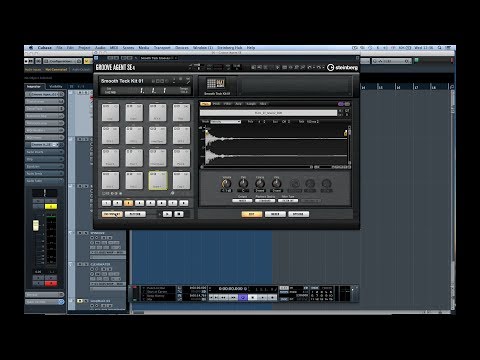Image resolution: width=480 pixels, height=360 pixels.
Task: Adjust the Pan knob
Action: point(243,183)
